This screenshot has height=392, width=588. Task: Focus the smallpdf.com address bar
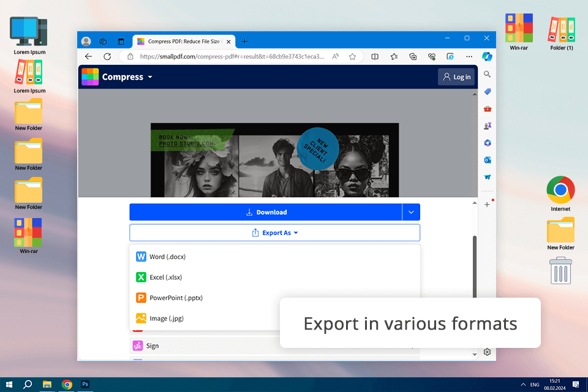pyautogui.click(x=232, y=56)
